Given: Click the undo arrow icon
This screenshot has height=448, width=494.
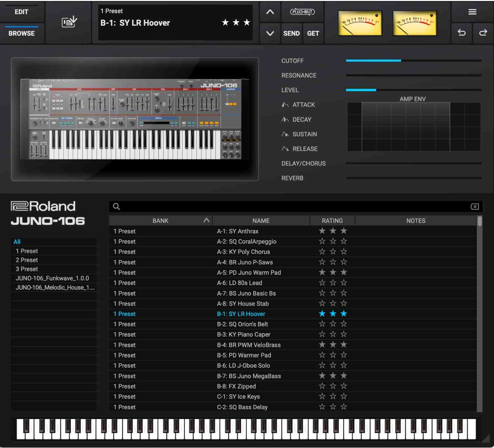Looking at the screenshot, I should pyautogui.click(x=461, y=33).
